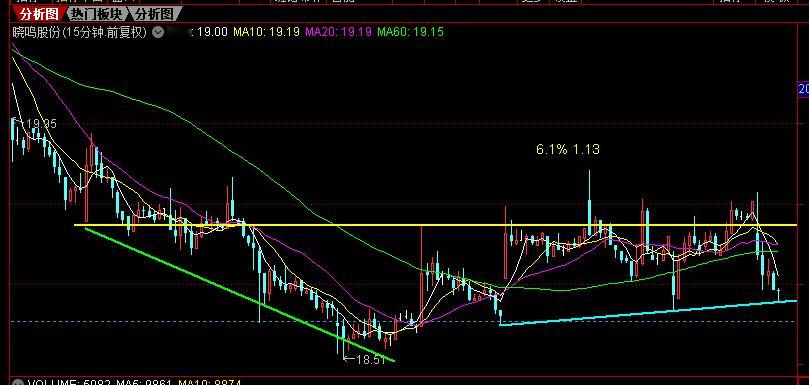Select the cyan ascending support line
Image resolution: width=809 pixels, height=385 pixels.
(x=648, y=313)
